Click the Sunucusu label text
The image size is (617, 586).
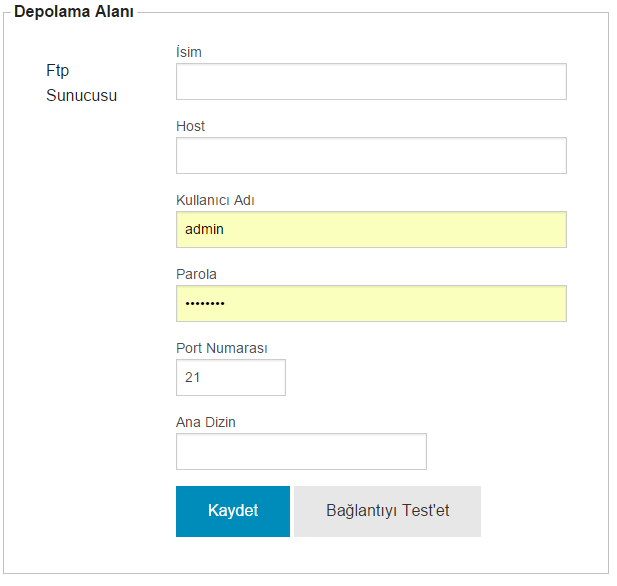pyautogui.click(x=81, y=96)
